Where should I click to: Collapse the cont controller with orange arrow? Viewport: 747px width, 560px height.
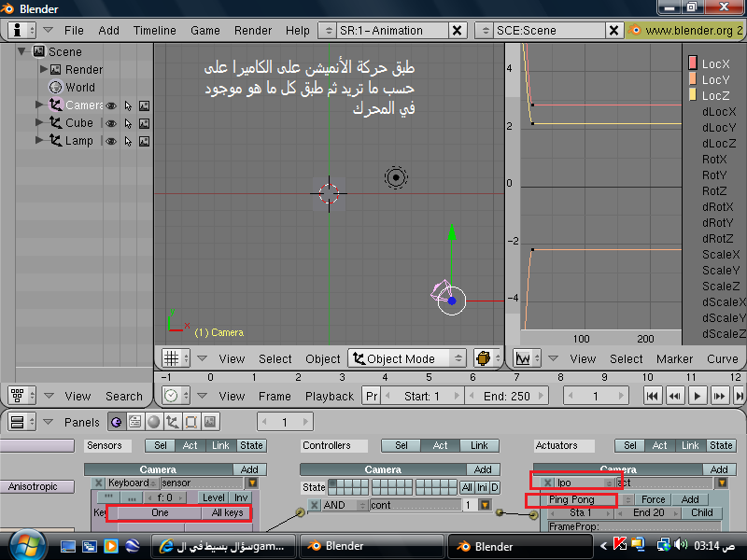pyautogui.click(x=485, y=505)
